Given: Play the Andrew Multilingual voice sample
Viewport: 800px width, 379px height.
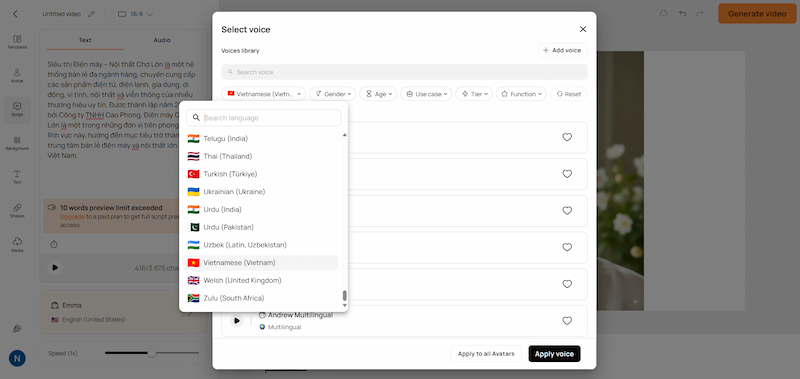Looking at the screenshot, I should tap(237, 321).
